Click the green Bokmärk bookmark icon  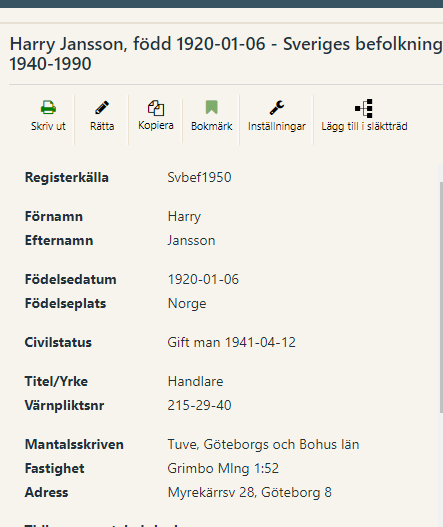(212, 108)
